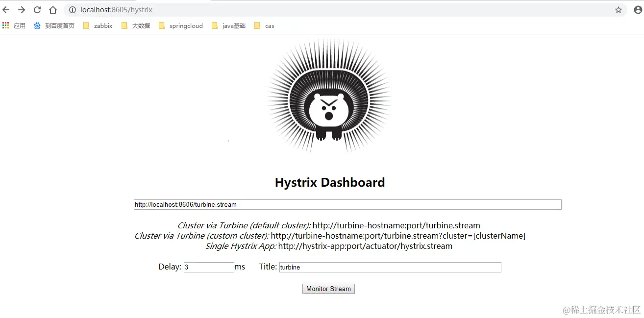Click the Title field containing turbine
644x318 pixels.
tap(390, 268)
